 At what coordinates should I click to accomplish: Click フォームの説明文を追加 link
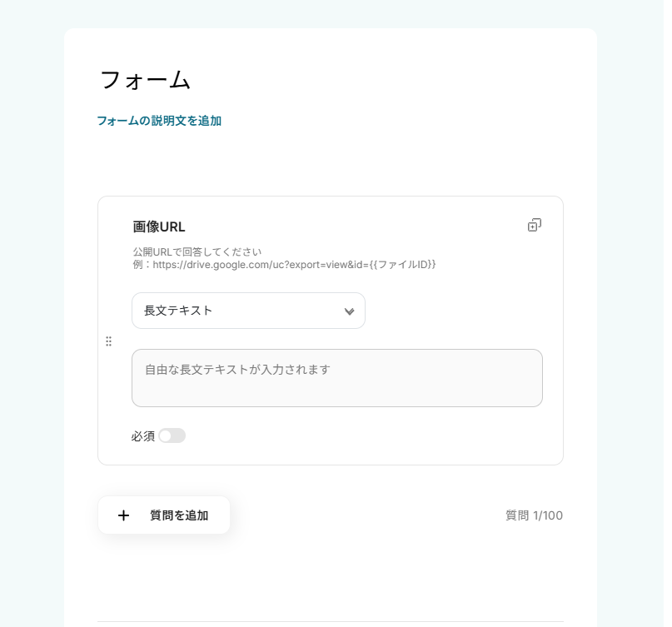pyautogui.click(x=159, y=121)
